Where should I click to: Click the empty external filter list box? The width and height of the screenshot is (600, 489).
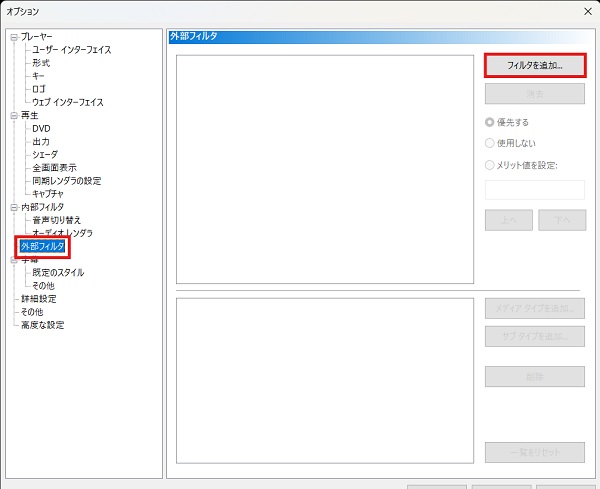click(x=324, y=169)
